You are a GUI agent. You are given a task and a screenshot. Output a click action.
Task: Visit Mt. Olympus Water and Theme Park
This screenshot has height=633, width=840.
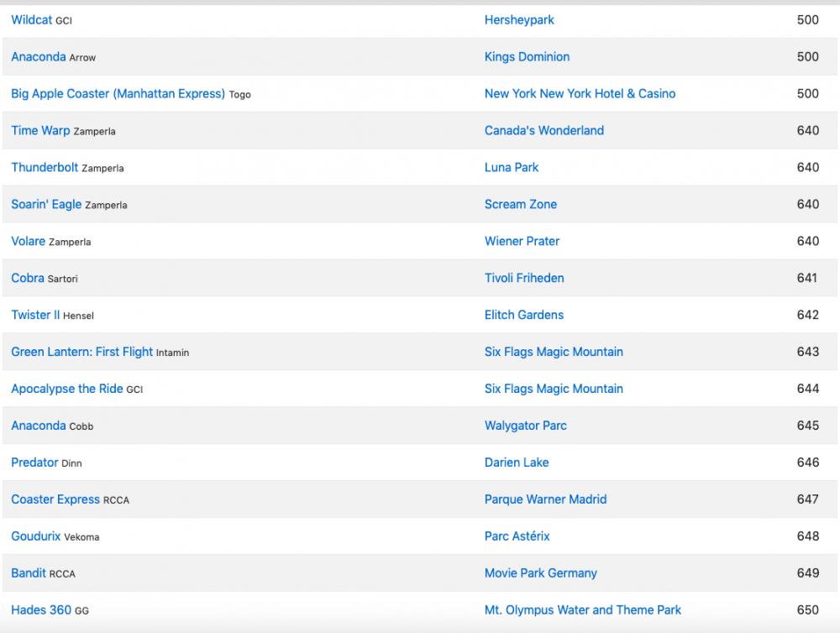(x=582, y=611)
